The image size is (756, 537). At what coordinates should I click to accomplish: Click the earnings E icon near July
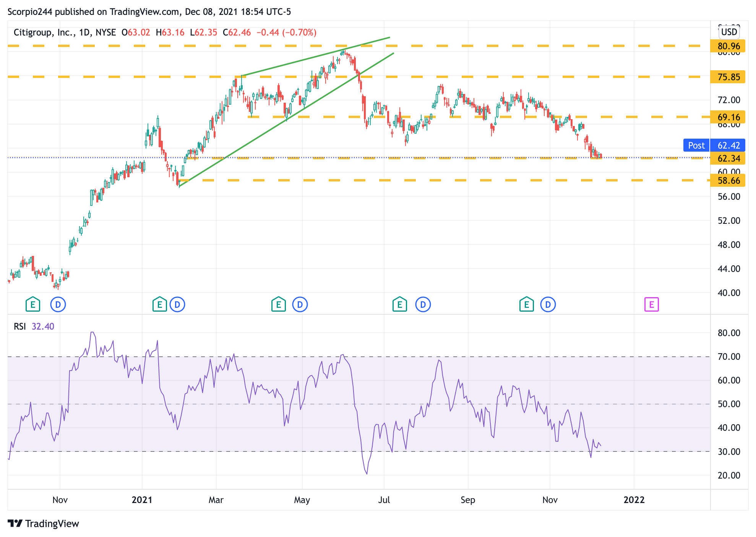pyautogui.click(x=400, y=304)
